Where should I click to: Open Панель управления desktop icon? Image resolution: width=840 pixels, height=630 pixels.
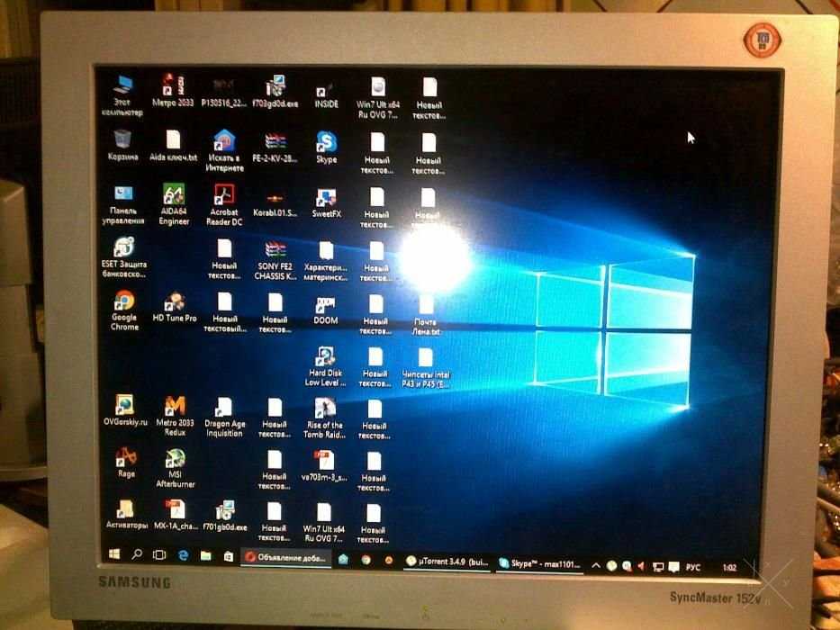[x=123, y=204]
